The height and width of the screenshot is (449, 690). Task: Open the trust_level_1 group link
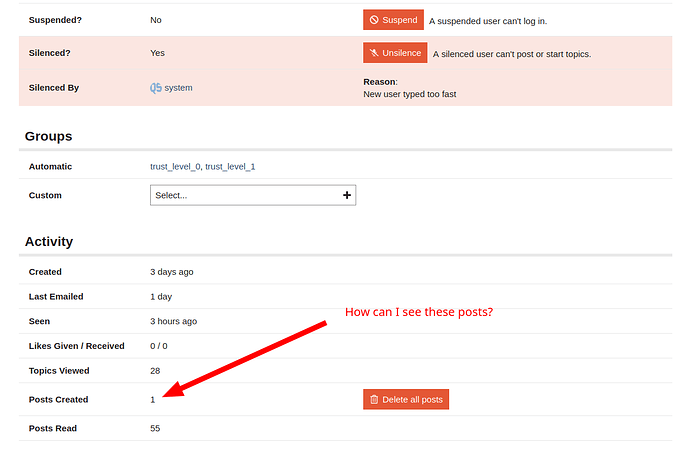point(230,166)
